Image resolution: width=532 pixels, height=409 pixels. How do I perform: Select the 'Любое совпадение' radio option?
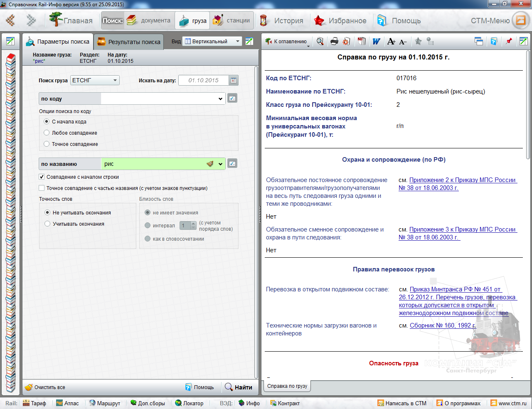pyautogui.click(x=47, y=133)
